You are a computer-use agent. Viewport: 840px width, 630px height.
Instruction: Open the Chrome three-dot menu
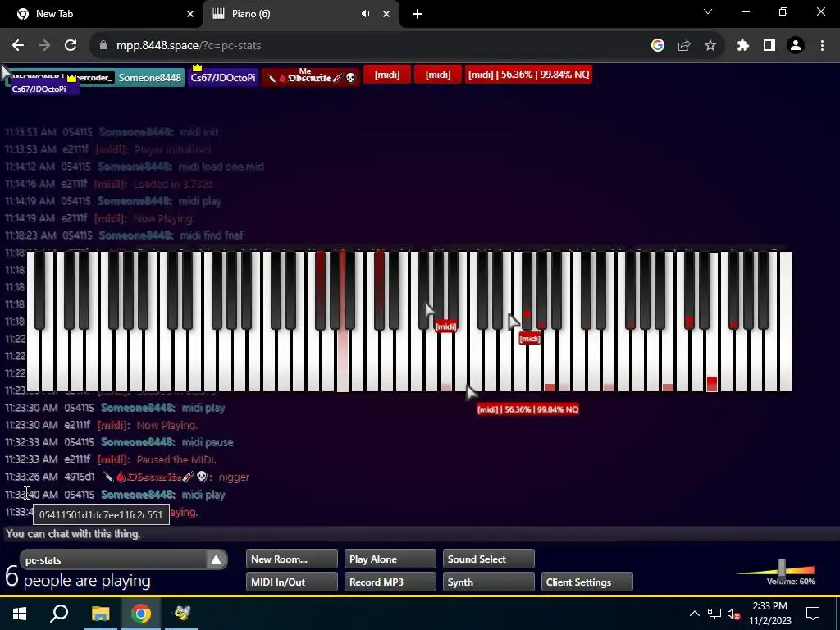coord(822,46)
